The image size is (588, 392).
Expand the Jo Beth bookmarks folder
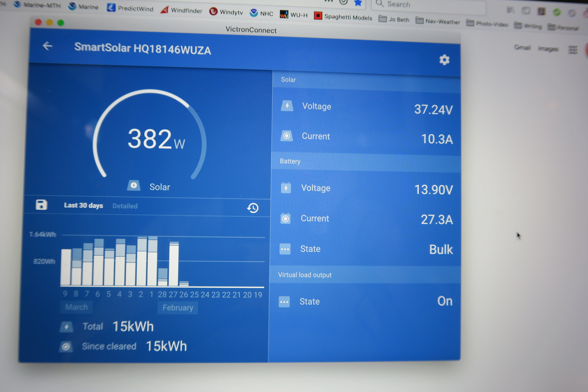(394, 19)
